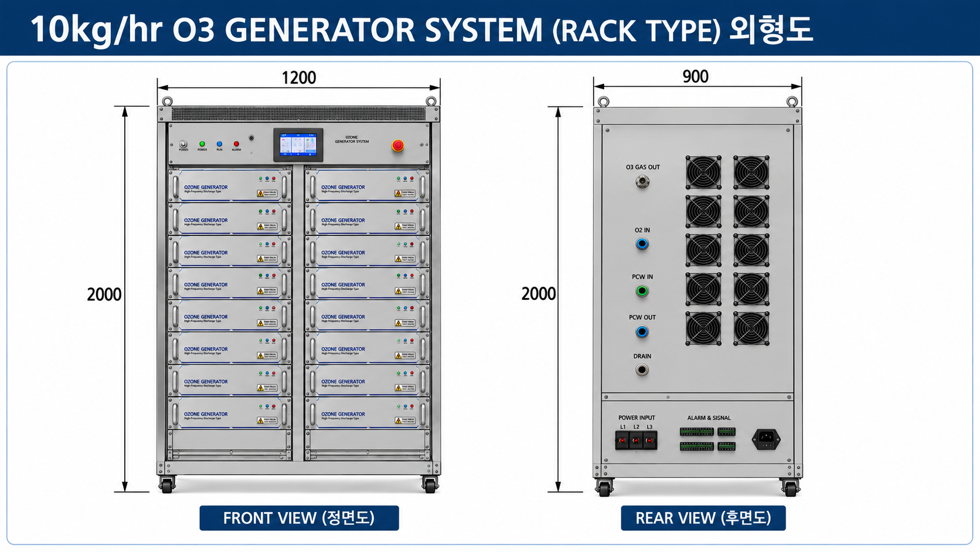The image size is (980, 552).
Task: Click the 900 width dimension value
Action: (x=696, y=76)
